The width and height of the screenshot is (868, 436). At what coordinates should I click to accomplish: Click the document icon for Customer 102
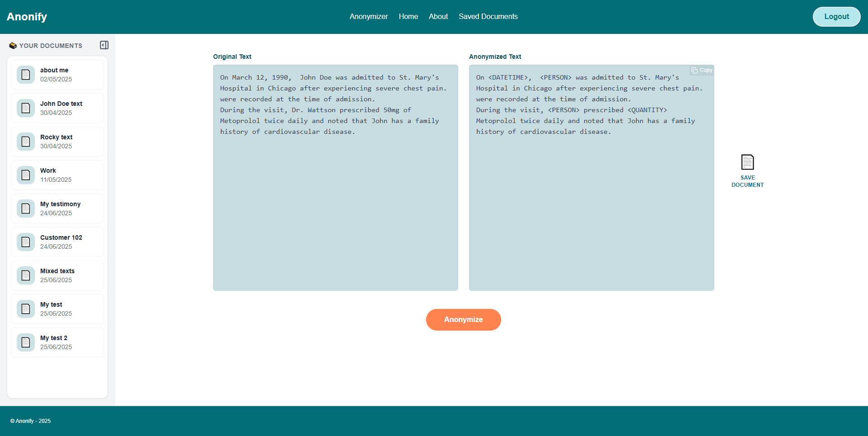tap(26, 242)
